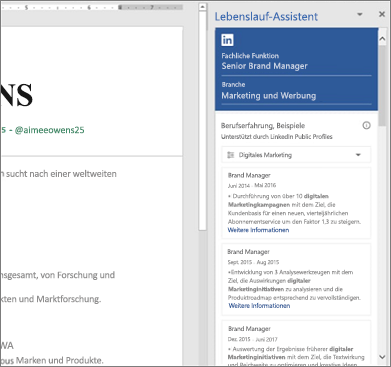Screen dimensions: 391x367
Task: Click the Lebenslauf-Assistent pane title
Action: [266, 16]
